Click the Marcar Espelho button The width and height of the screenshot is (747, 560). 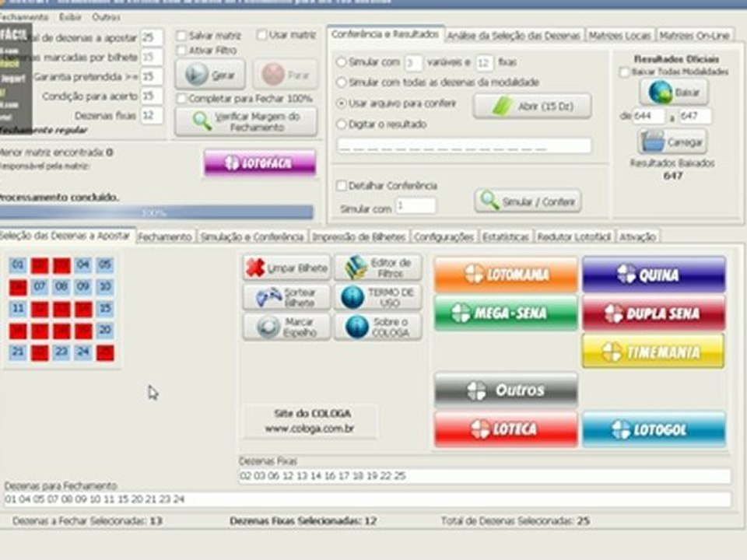point(286,327)
